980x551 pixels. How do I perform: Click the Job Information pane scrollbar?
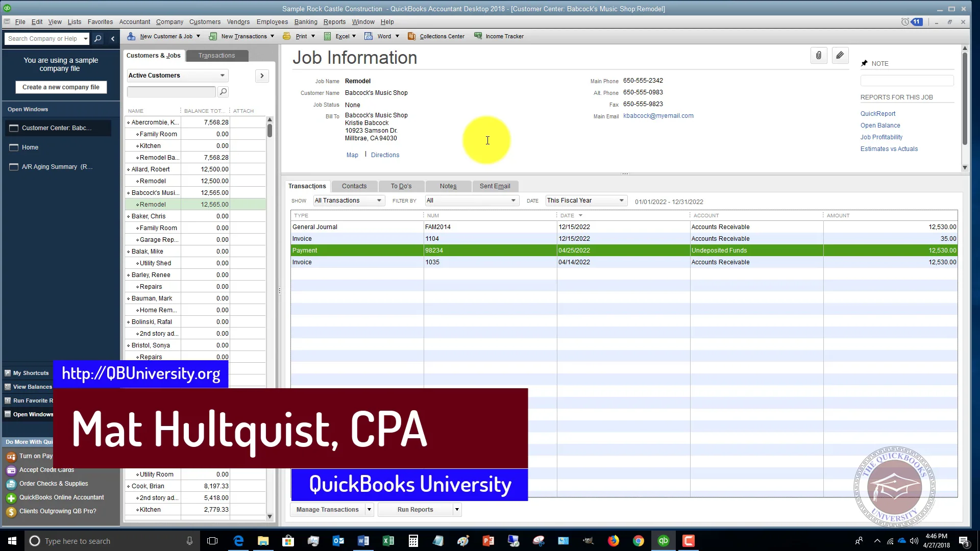coord(965,108)
